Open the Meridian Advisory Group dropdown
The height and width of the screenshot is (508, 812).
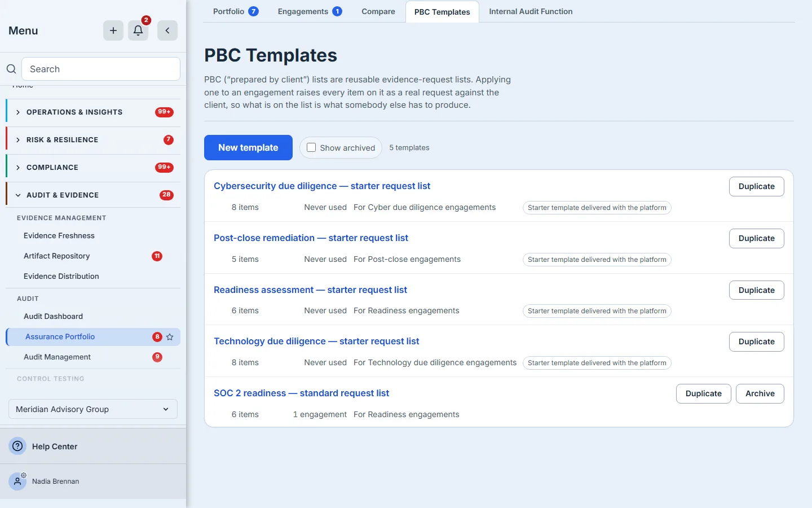click(x=93, y=409)
